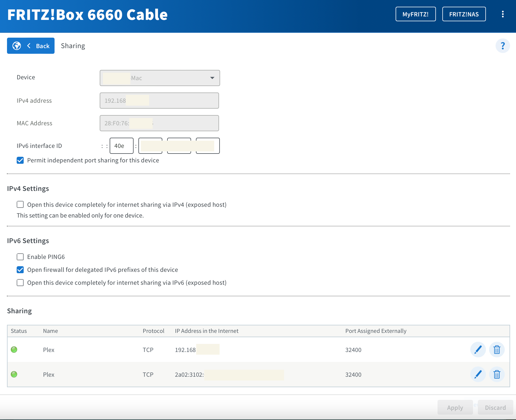Open the MyFRITZ! header link

tap(415, 14)
